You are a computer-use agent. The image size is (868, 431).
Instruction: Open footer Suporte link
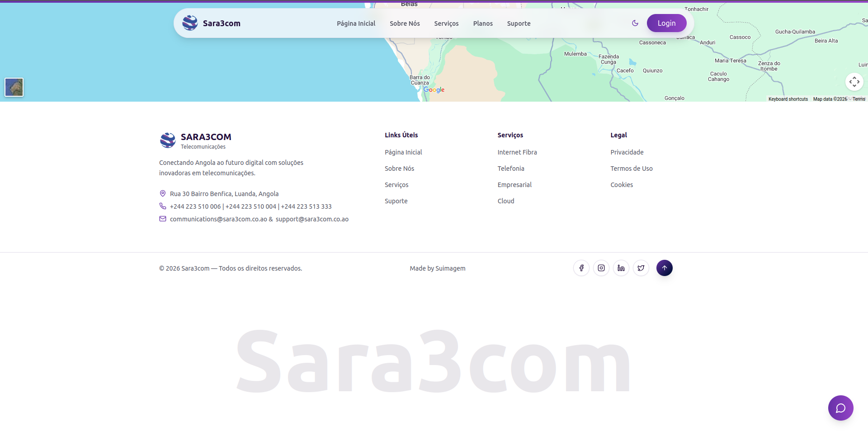[396, 201]
